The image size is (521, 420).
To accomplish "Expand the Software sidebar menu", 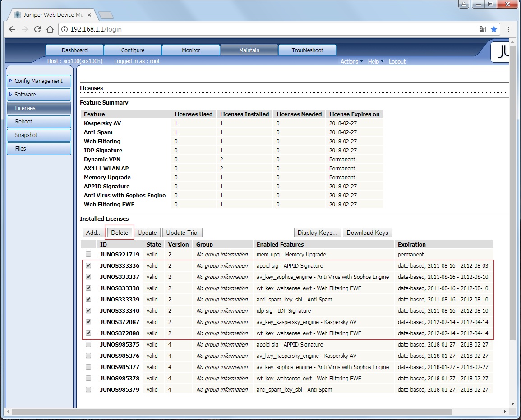I will pos(39,95).
